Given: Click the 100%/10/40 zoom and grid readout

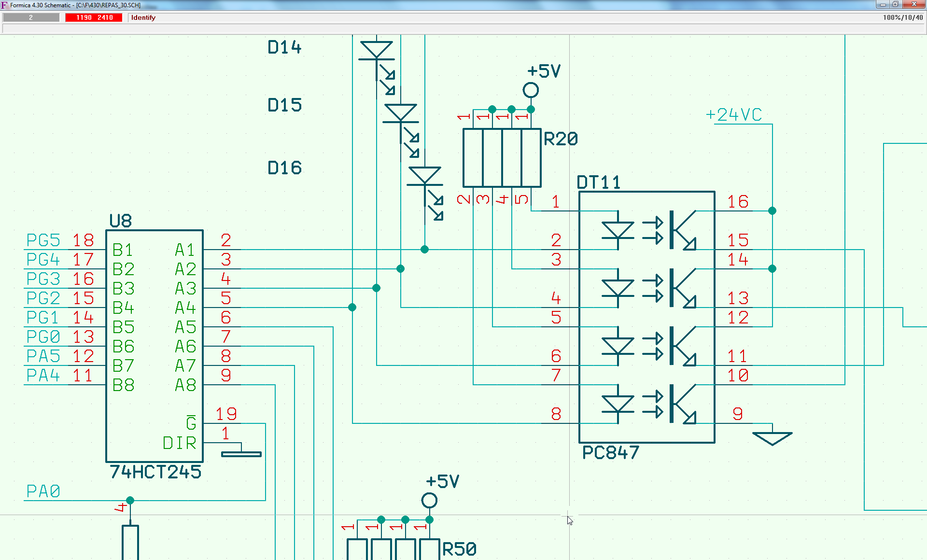Looking at the screenshot, I should (903, 17).
